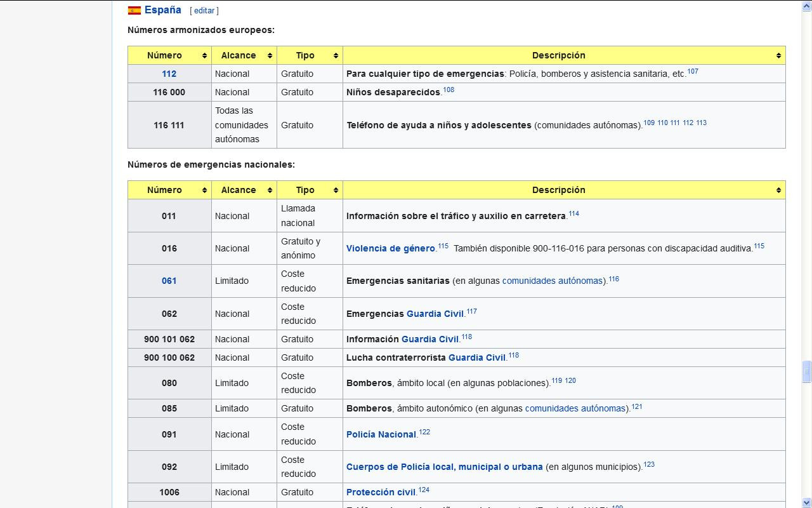The height and width of the screenshot is (508, 812).
Task: Open the Violencia de género link
Action: 391,248
